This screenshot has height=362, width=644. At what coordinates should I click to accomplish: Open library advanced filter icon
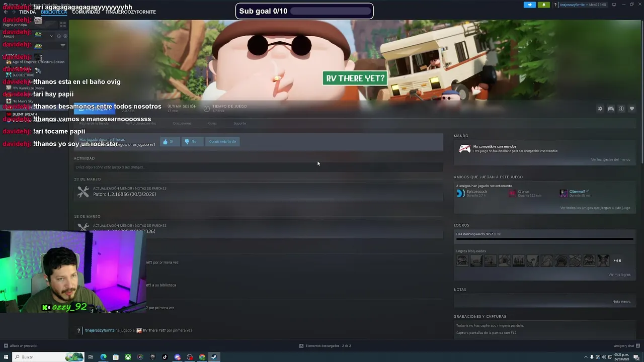click(63, 46)
